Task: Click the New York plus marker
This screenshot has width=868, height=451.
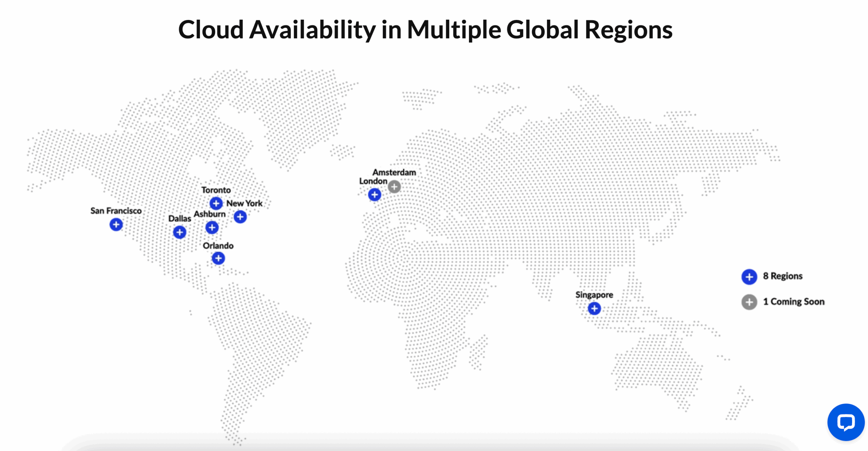Action: (240, 217)
